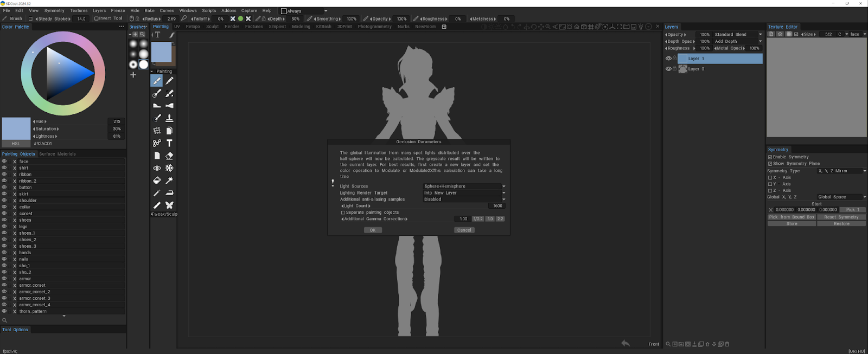Viewport: 868px width, 354px height.
Task: Select the eye-shaped Hide tool icon
Action: (157, 168)
